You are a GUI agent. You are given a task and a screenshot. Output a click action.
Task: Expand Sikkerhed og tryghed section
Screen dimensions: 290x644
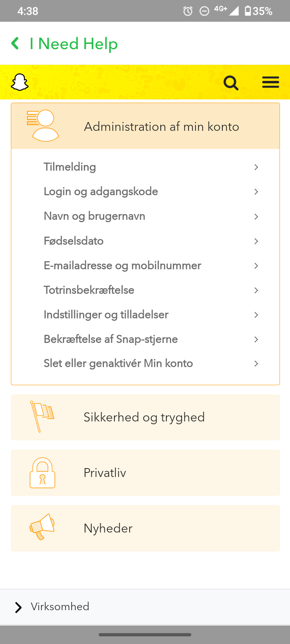coord(144,417)
